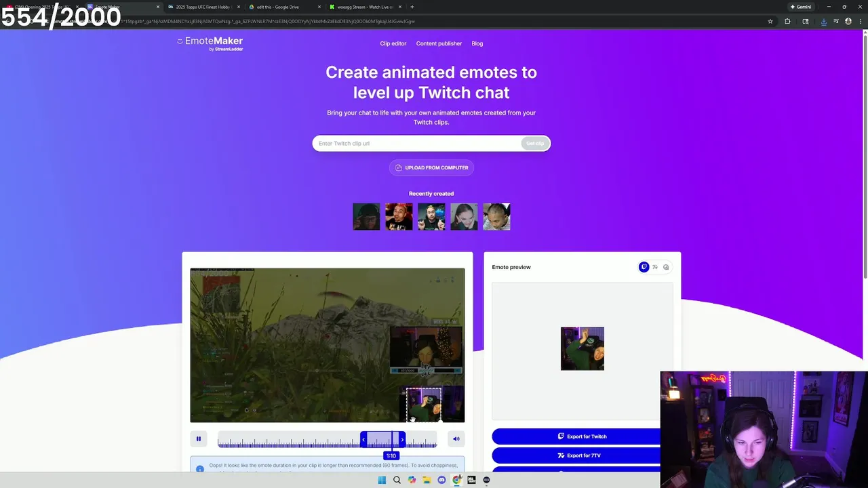This screenshot has width=868, height=488.
Task: Open the first recently created emote thumbnail
Action: 366,217
